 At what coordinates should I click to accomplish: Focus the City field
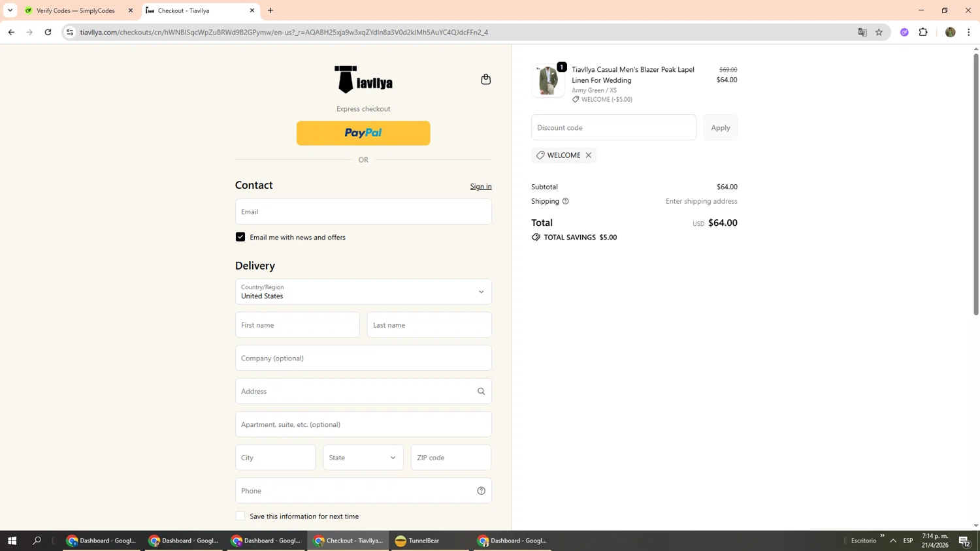coord(275,458)
